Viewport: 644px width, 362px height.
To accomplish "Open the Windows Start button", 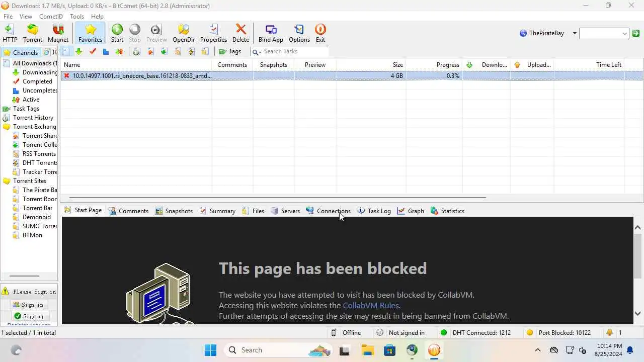I will [x=210, y=350].
